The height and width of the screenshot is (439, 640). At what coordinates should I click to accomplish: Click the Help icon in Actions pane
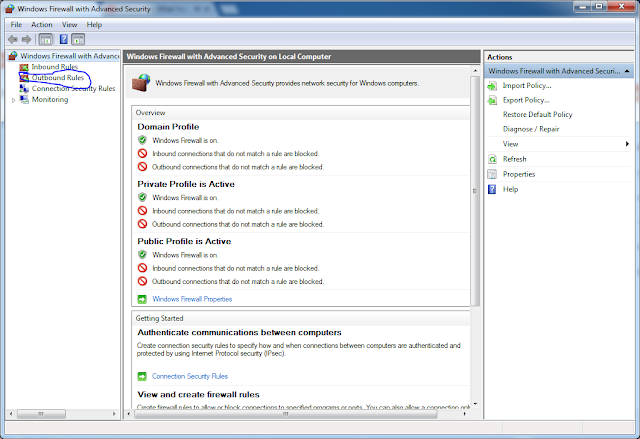pos(492,189)
